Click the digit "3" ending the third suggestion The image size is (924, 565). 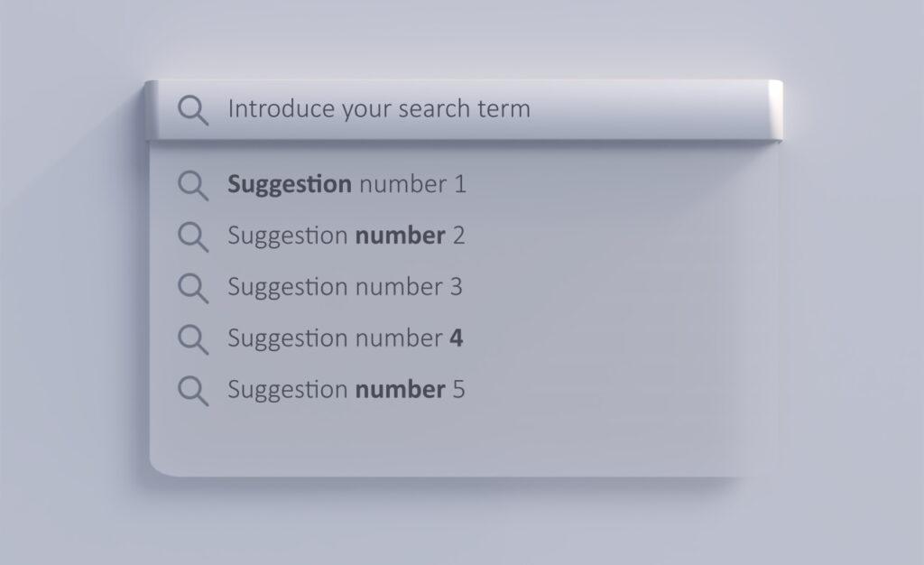tap(456, 288)
